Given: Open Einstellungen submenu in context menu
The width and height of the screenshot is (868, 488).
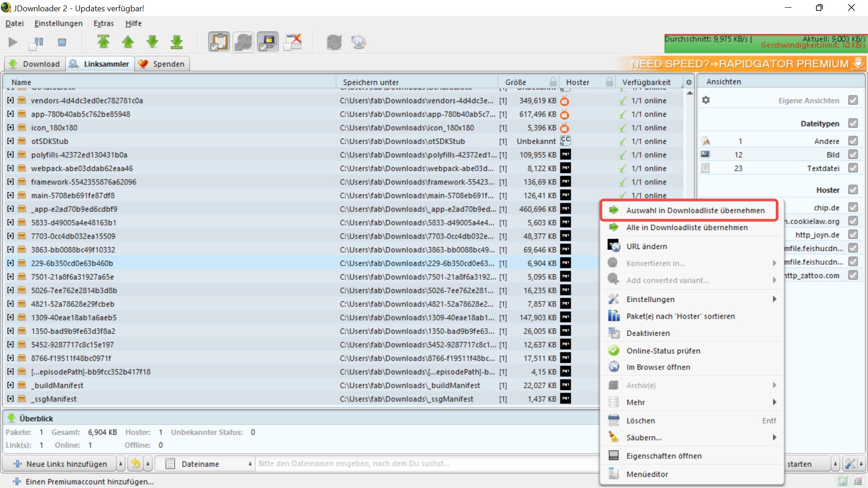Looking at the screenshot, I should point(692,299).
